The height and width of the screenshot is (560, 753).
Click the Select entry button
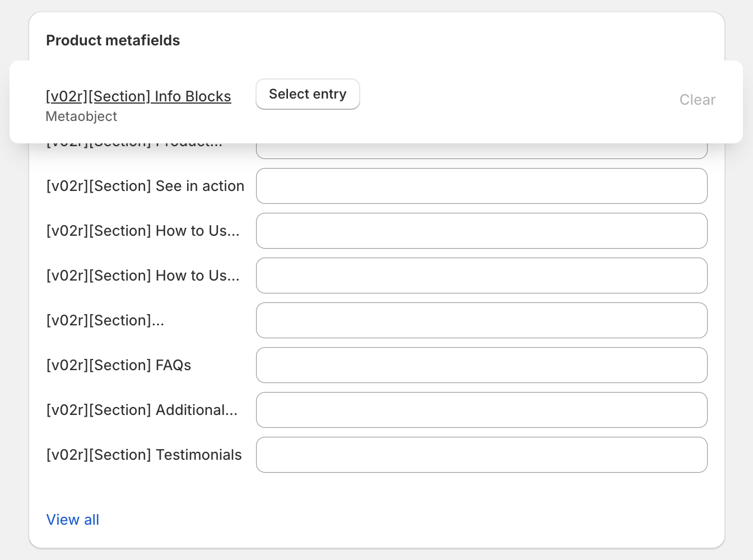coord(308,94)
